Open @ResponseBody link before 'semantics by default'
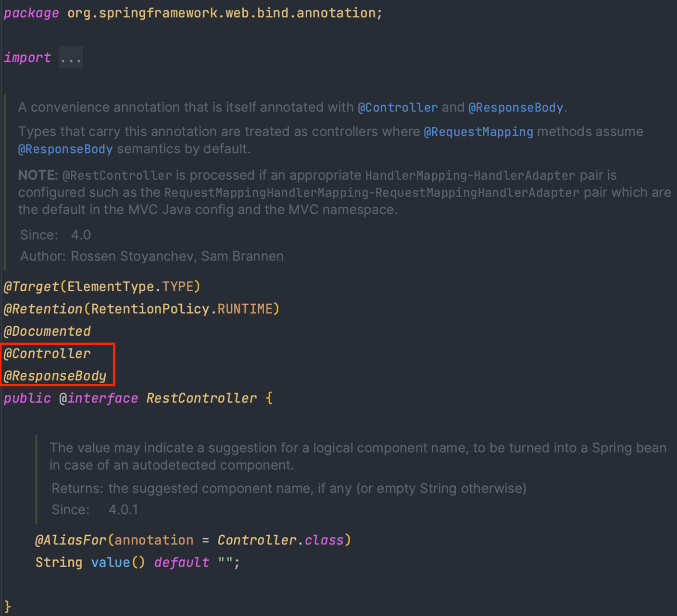 pos(65,149)
